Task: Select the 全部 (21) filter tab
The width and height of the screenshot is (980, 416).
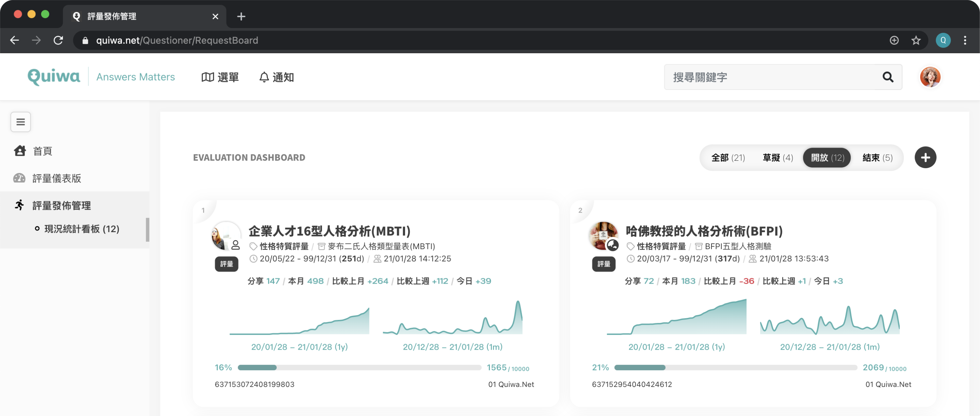Action: pyautogui.click(x=728, y=158)
